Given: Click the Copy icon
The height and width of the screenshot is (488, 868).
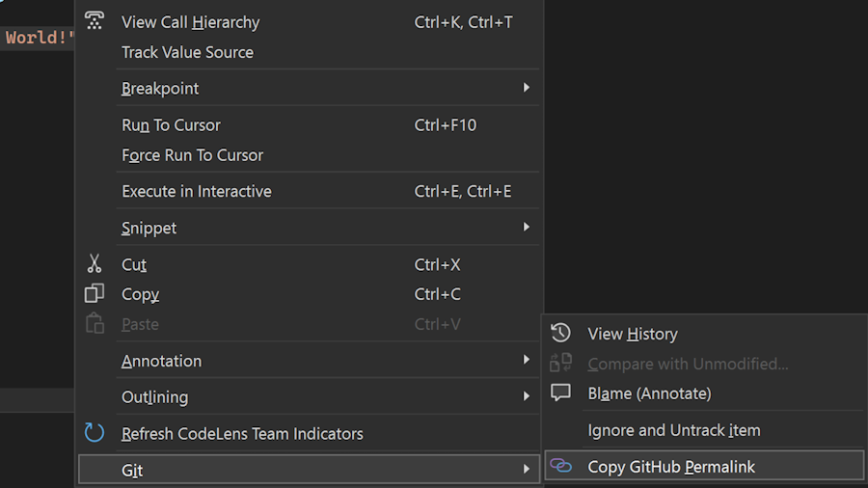Looking at the screenshot, I should point(95,294).
